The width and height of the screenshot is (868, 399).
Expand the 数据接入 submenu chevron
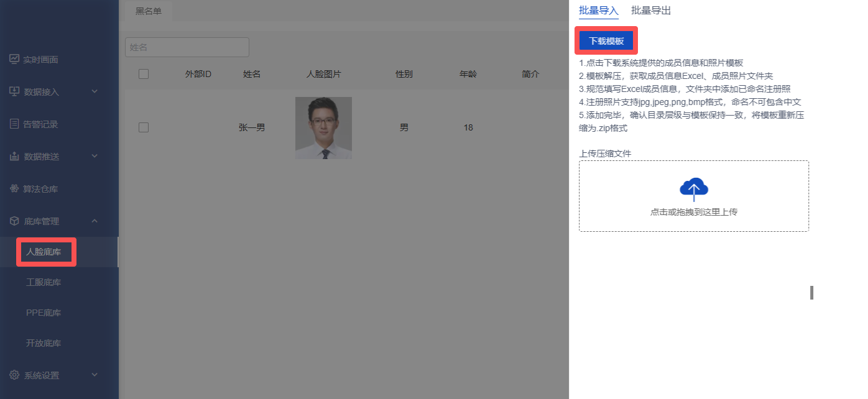point(95,92)
